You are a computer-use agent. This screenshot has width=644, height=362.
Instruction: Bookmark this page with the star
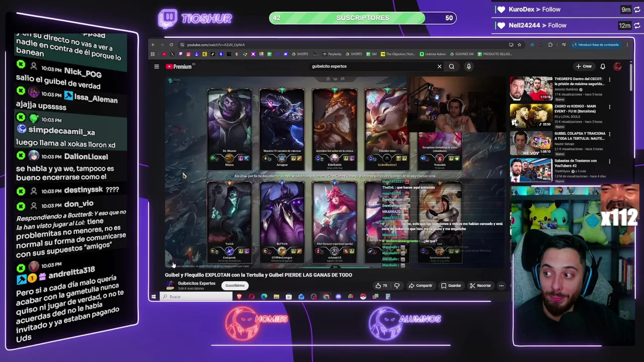click(519, 45)
